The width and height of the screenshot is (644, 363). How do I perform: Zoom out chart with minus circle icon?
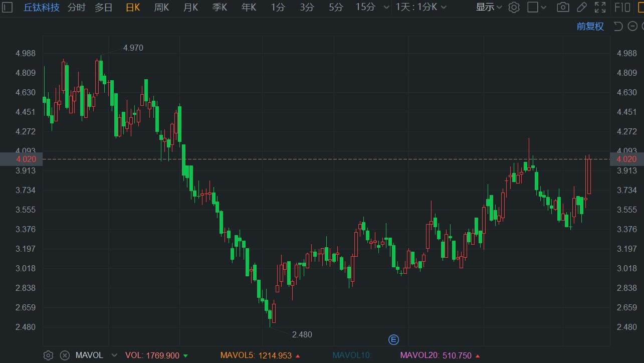(633, 27)
